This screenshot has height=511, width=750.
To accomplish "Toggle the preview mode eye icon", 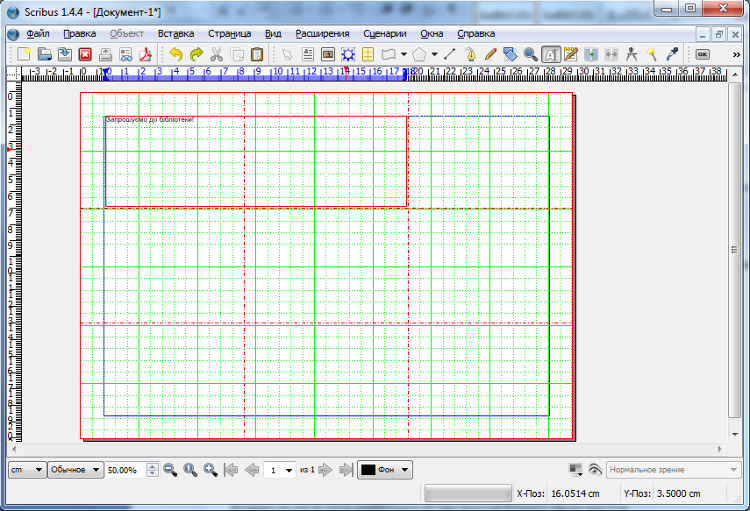I will coord(595,470).
